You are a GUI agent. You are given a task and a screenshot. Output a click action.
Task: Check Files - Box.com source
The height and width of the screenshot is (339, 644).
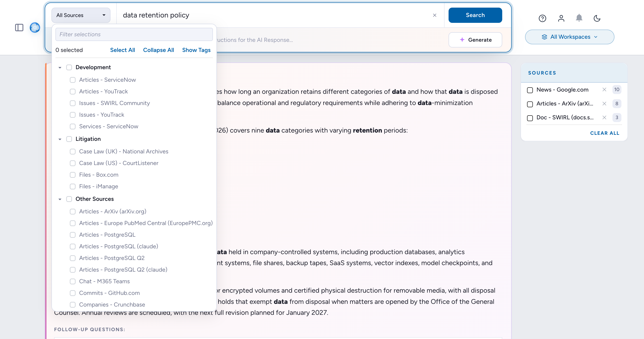tap(72, 175)
